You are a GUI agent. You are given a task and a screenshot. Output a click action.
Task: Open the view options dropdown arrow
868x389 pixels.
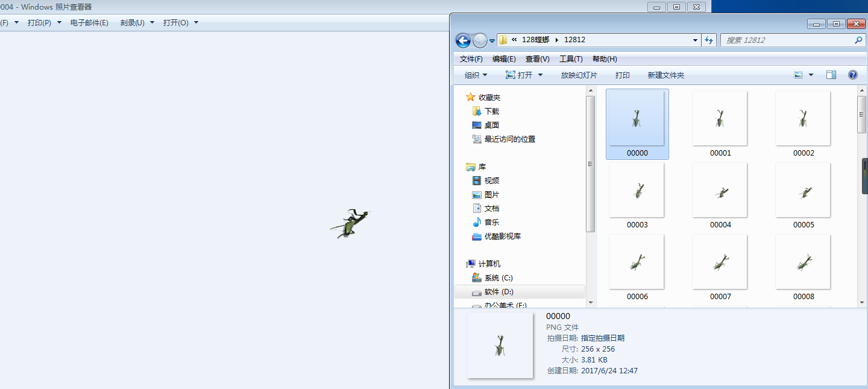(811, 75)
